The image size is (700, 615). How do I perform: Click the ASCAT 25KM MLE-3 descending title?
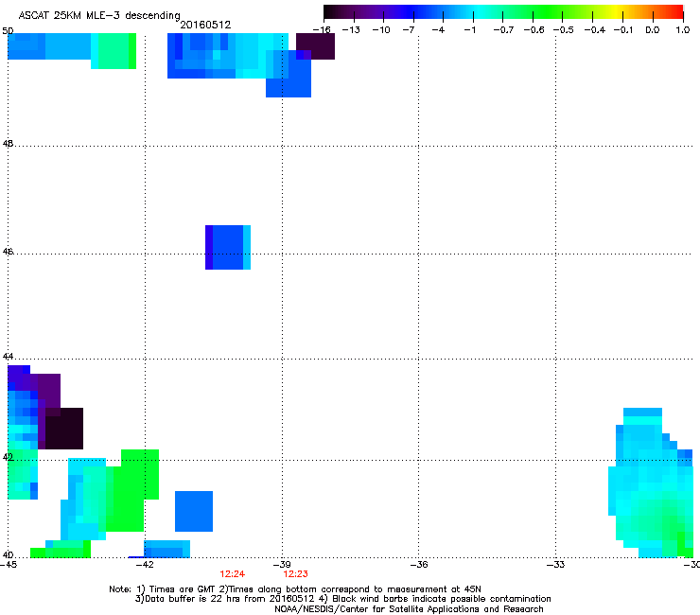(99, 16)
